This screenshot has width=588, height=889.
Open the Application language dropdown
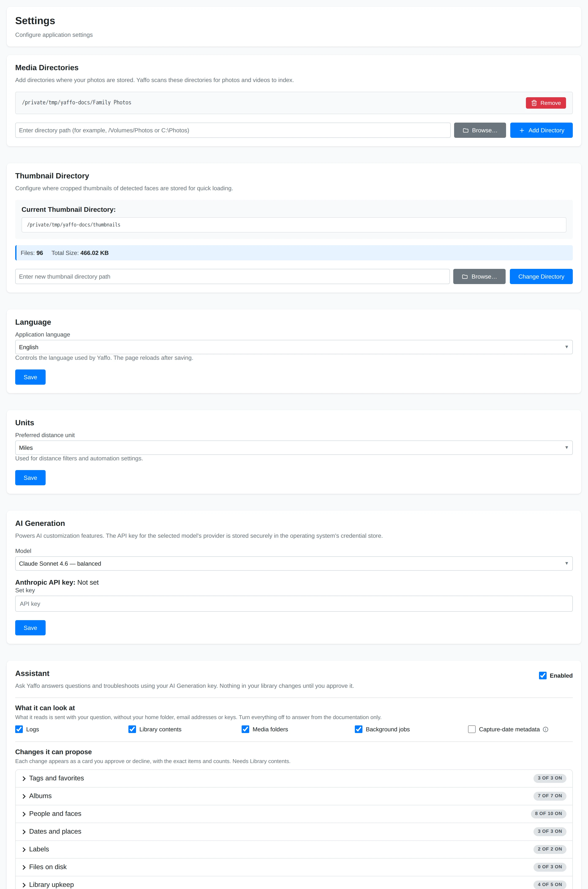click(294, 347)
